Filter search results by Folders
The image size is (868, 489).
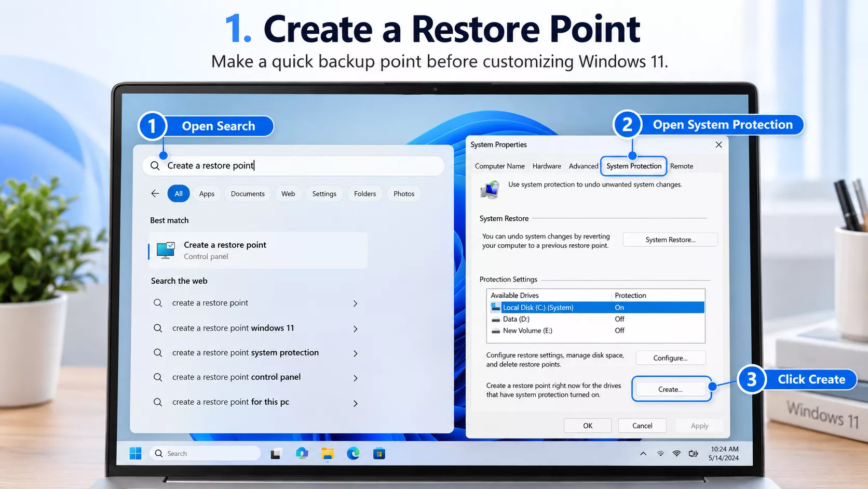(365, 194)
